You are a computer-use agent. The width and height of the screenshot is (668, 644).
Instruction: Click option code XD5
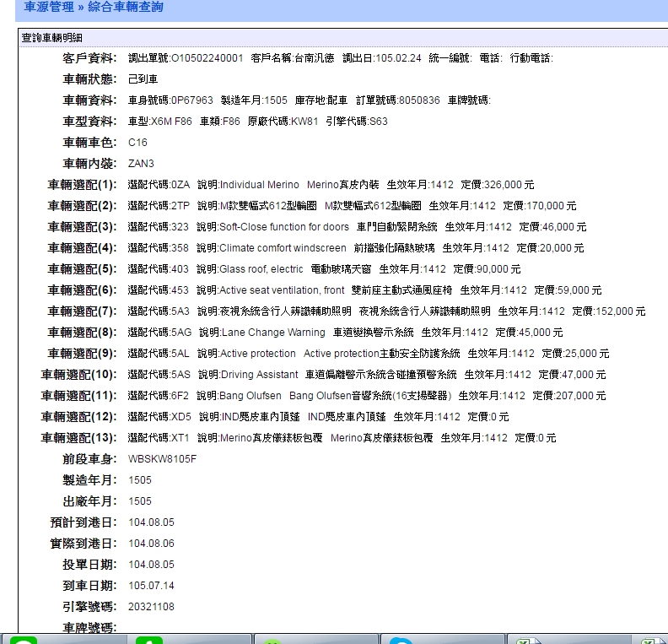[181, 417]
